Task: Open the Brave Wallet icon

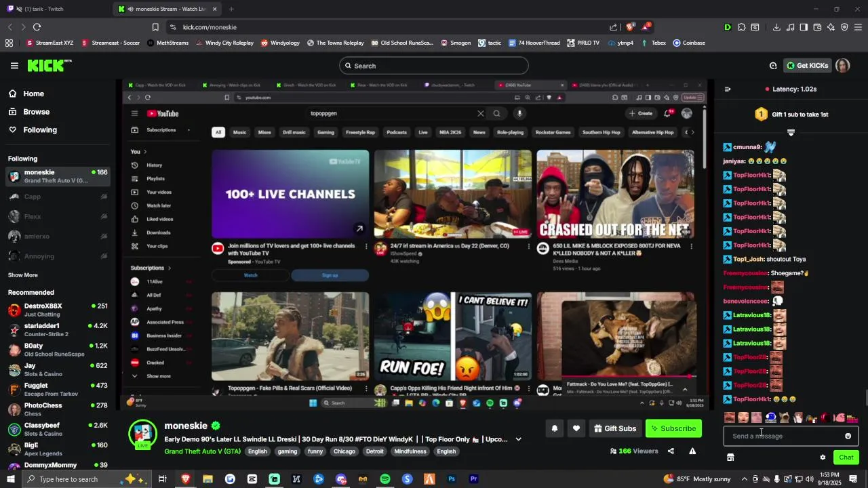Action: (817, 27)
